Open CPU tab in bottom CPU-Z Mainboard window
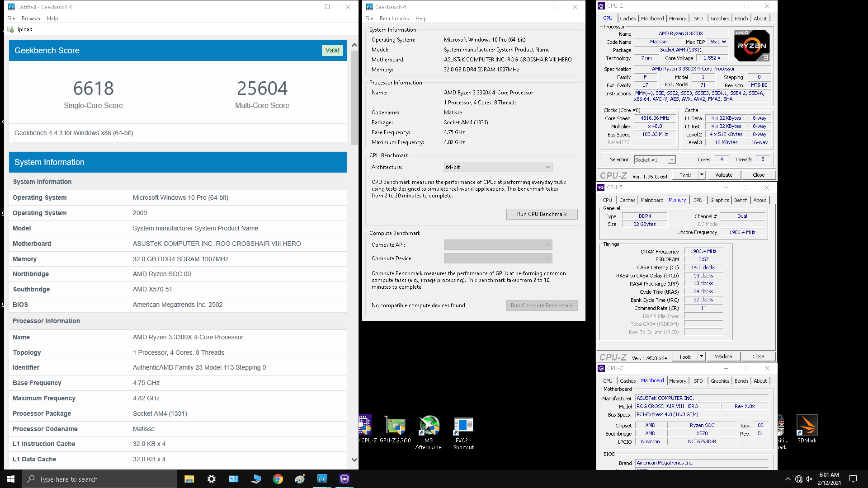Image resolution: width=868 pixels, height=488 pixels. click(608, 381)
